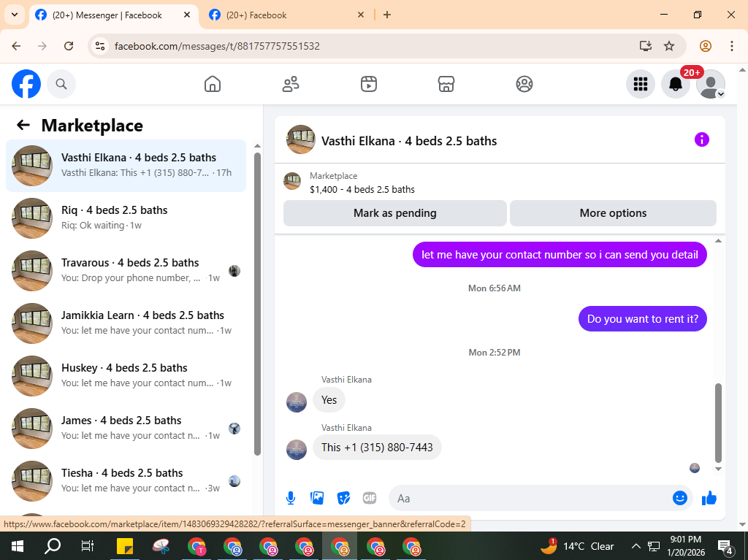Select the James conversation
This screenshot has height=560, width=748.
click(126, 428)
